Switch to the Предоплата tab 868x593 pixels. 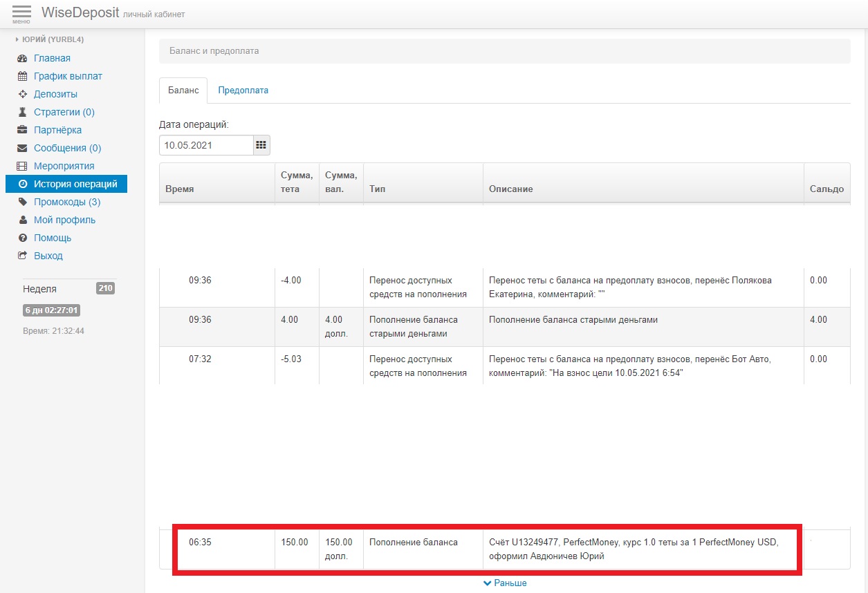tap(243, 91)
